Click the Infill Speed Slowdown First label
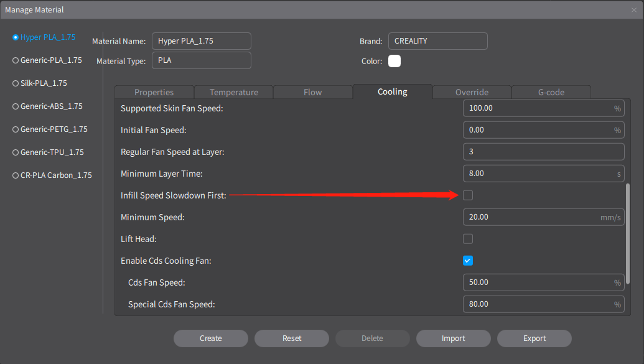Screen dimensions: 644x364 [x=174, y=195]
